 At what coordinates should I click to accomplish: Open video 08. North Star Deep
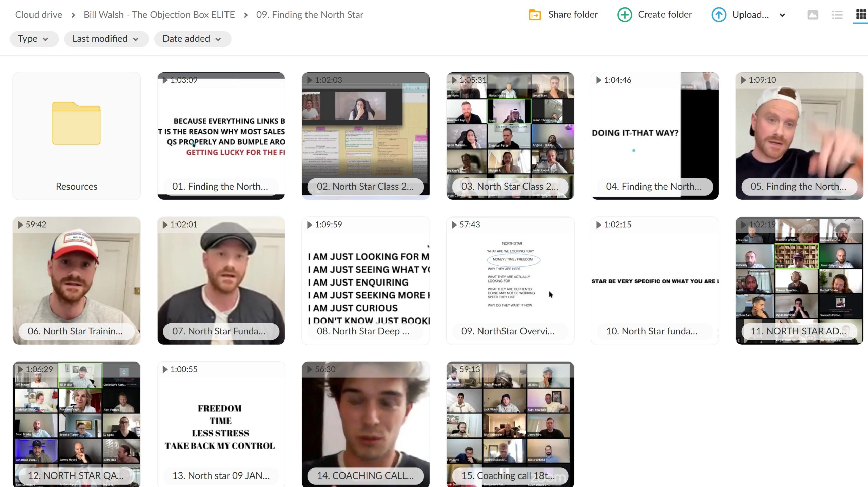365,280
